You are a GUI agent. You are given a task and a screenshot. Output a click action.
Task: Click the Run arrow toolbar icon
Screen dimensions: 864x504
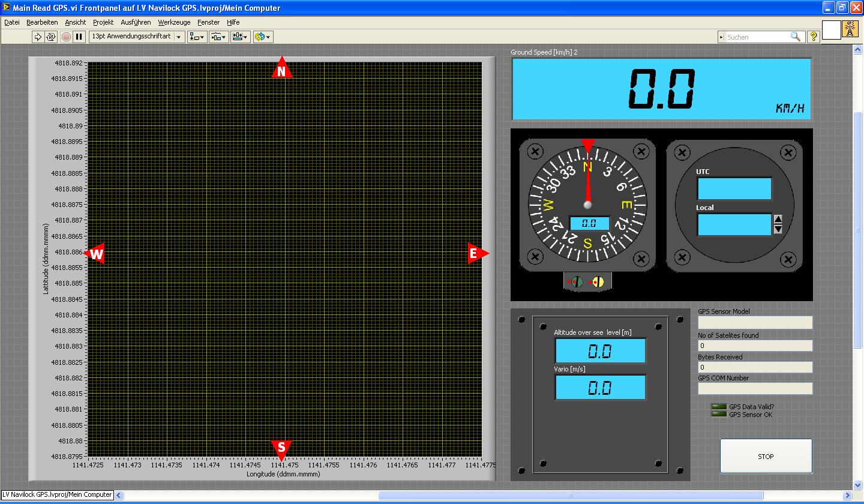pyautogui.click(x=38, y=37)
